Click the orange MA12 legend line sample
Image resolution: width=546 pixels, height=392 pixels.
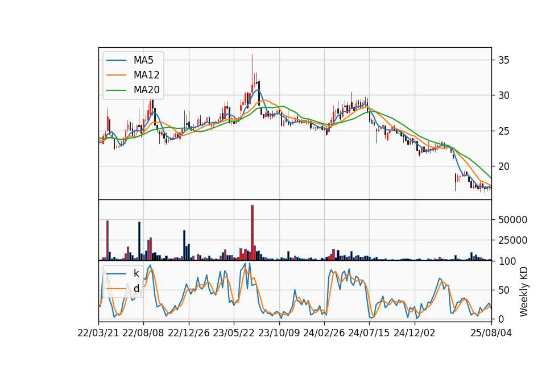click(x=116, y=75)
